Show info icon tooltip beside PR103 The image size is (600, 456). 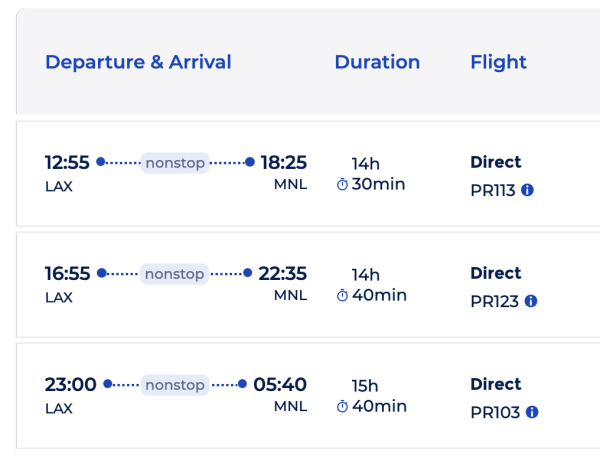[x=533, y=412]
